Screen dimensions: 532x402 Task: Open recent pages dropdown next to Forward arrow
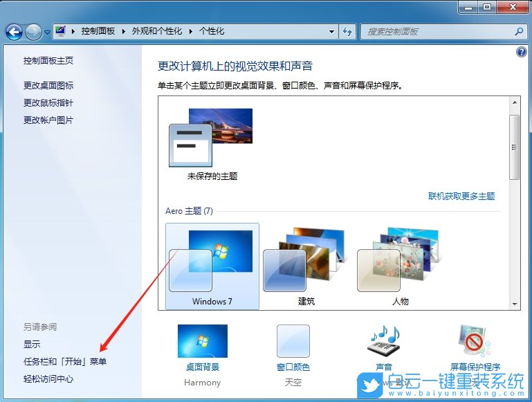tap(47, 33)
